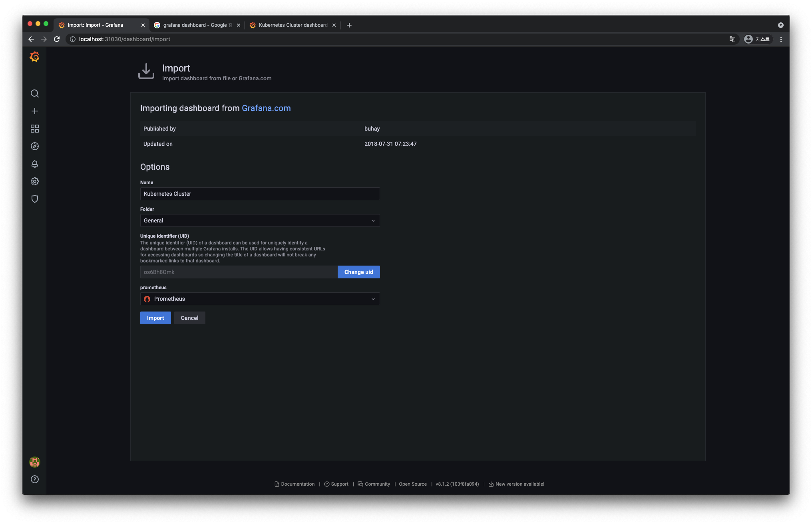Open the Server Admin shield icon
The image size is (812, 524).
(35, 199)
